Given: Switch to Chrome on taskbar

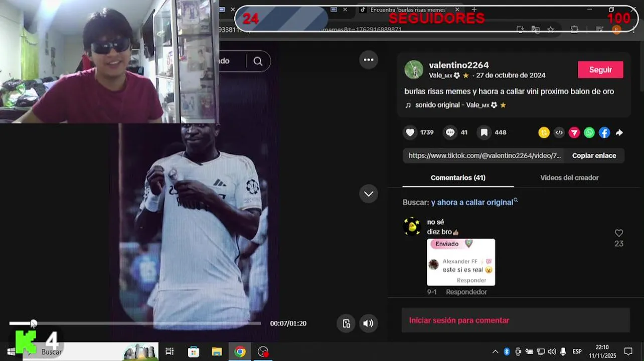Looking at the screenshot, I should pos(240,351).
